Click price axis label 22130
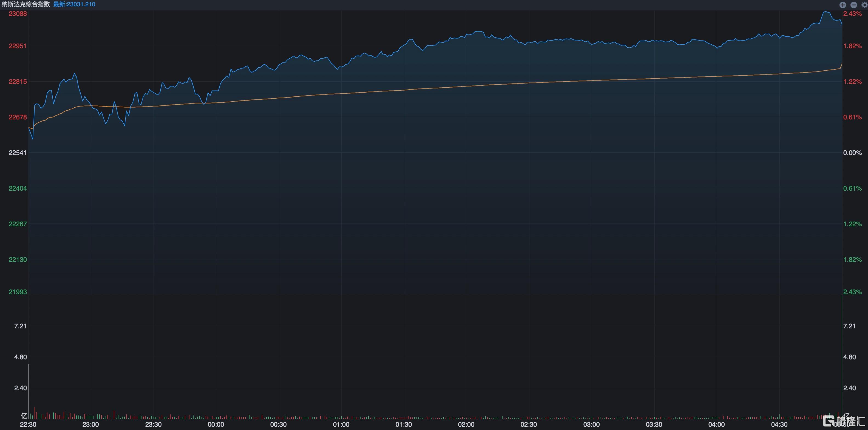The height and width of the screenshot is (430, 868). pyautogui.click(x=18, y=260)
